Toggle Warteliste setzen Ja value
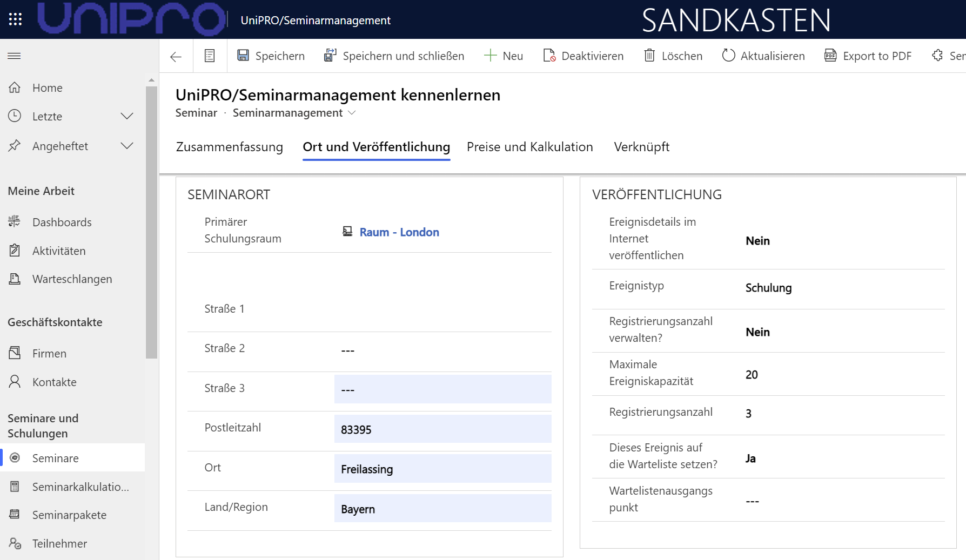This screenshot has width=966, height=560. (750, 458)
